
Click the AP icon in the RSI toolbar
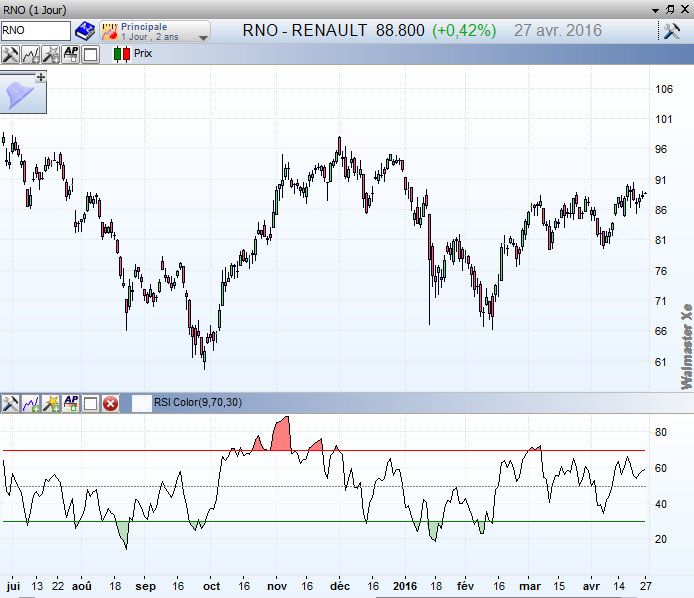tap(71, 403)
